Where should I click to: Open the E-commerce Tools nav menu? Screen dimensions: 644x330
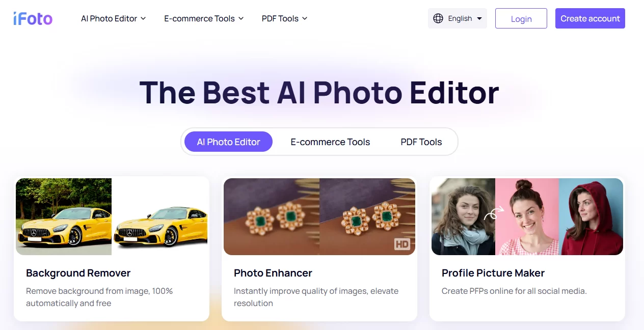[204, 18]
